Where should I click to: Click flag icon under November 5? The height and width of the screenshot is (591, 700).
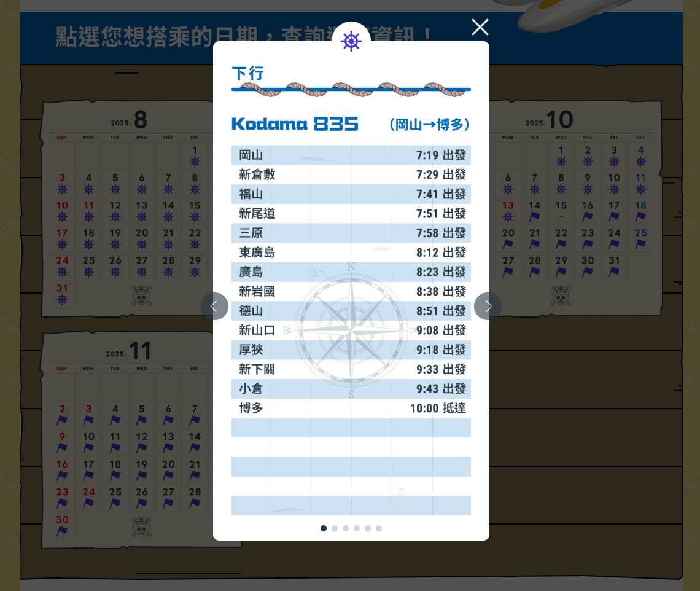(141, 420)
